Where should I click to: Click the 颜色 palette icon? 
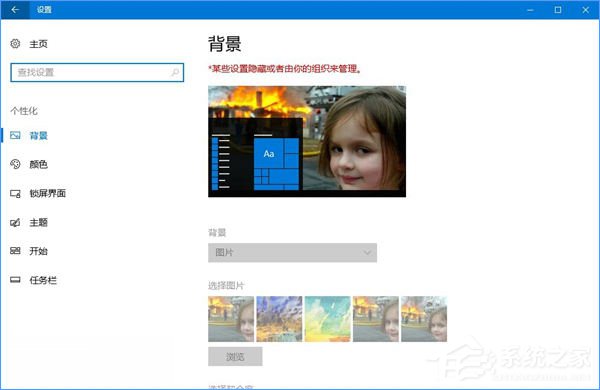(x=15, y=164)
